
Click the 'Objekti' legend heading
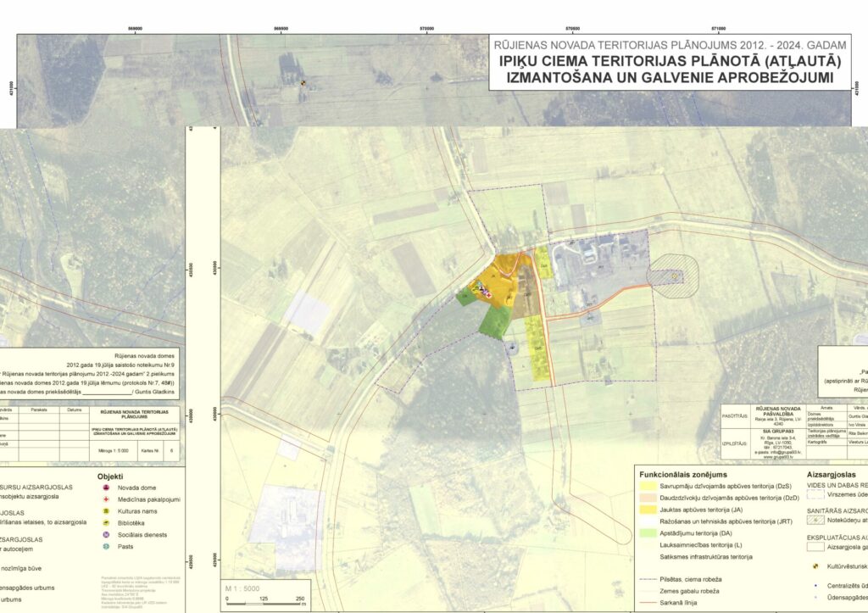[x=110, y=476]
